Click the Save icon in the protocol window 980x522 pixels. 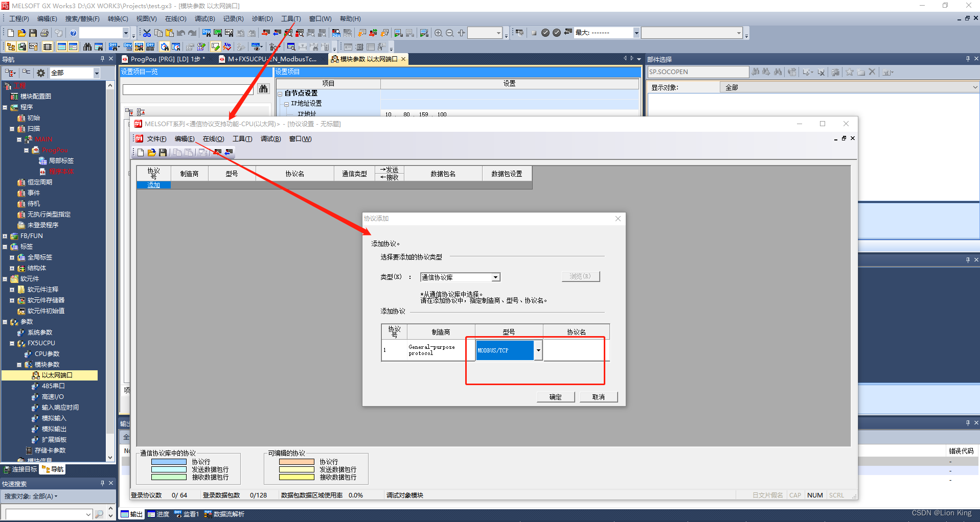[x=163, y=152]
